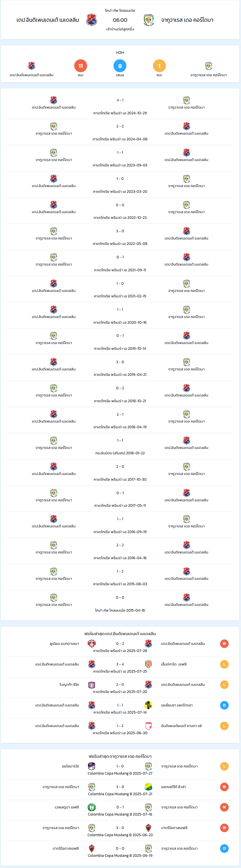Click the 06:00 kickoff time in header

120,20
